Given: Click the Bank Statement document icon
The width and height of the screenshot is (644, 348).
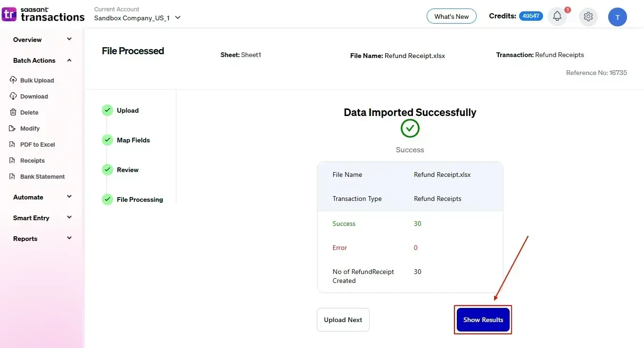Looking at the screenshot, I should 13,176.
